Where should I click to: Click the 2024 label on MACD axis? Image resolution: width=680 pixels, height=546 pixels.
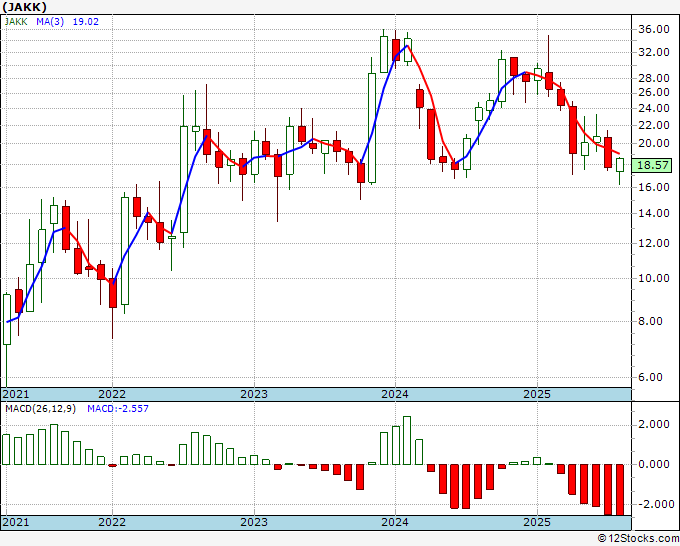point(395,522)
